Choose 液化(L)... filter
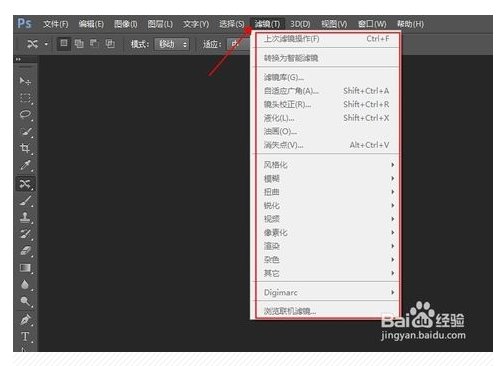The width and height of the screenshot is (504, 366). pyautogui.click(x=327, y=118)
